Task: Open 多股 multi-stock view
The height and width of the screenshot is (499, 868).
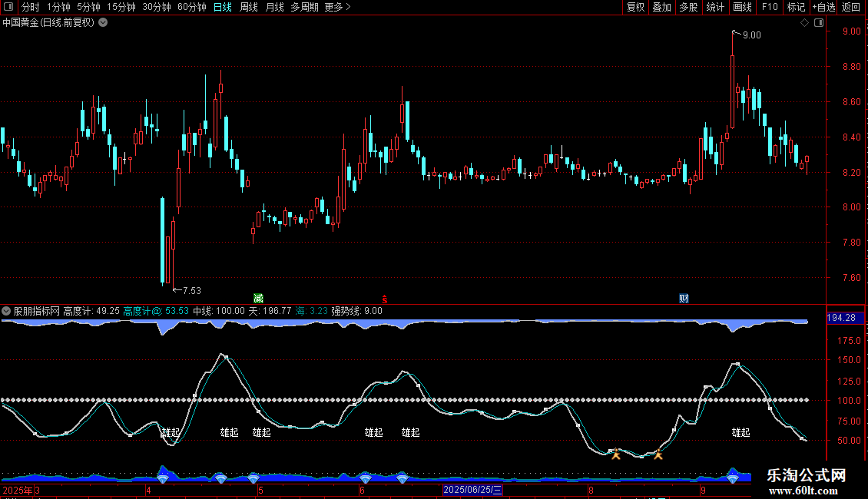Action: (689, 7)
